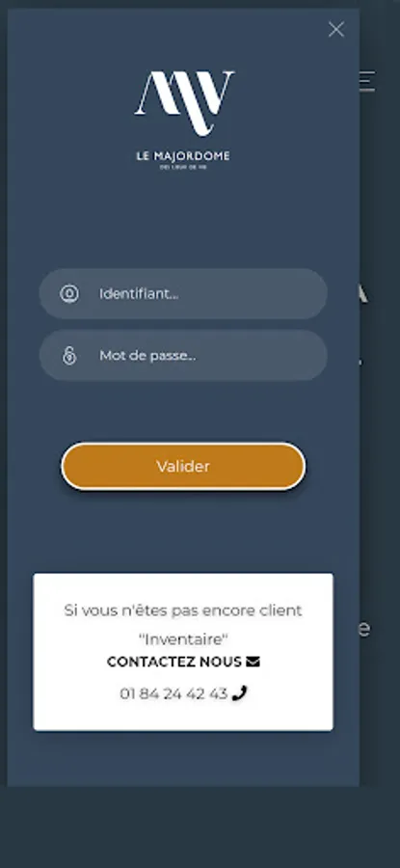400x868 pixels.
Task: Click the MV monogram logo
Action: [184, 103]
